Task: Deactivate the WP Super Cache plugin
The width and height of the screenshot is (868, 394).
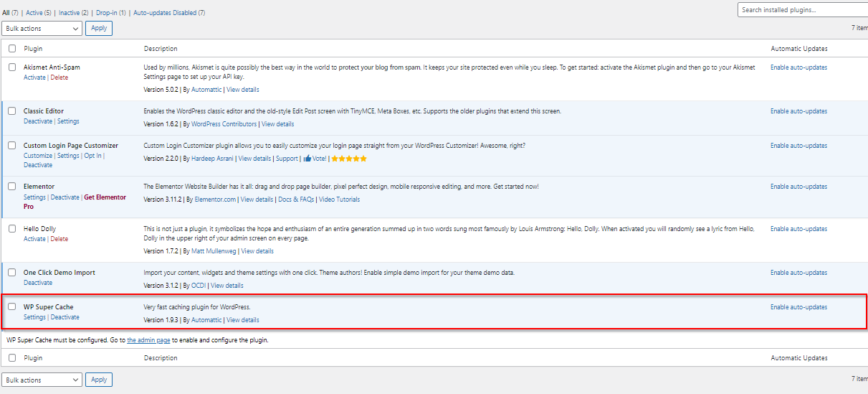Action: [x=65, y=317]
